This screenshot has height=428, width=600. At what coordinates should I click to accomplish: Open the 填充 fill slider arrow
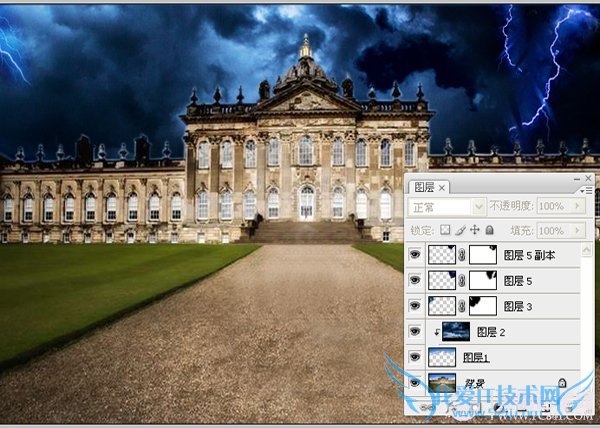[577, 230]
